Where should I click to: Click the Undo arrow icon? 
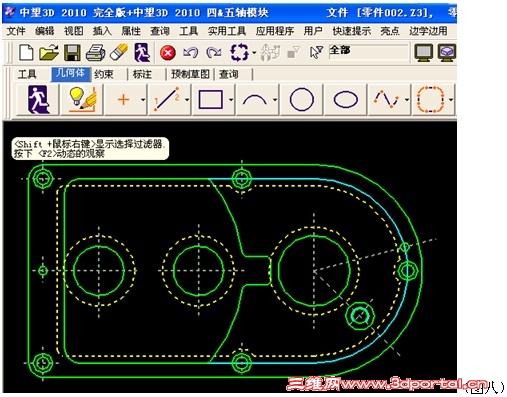[x=191, y=53]
